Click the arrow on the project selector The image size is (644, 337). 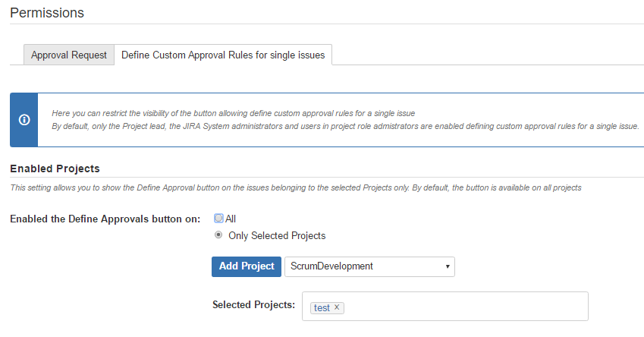[448, 266]
